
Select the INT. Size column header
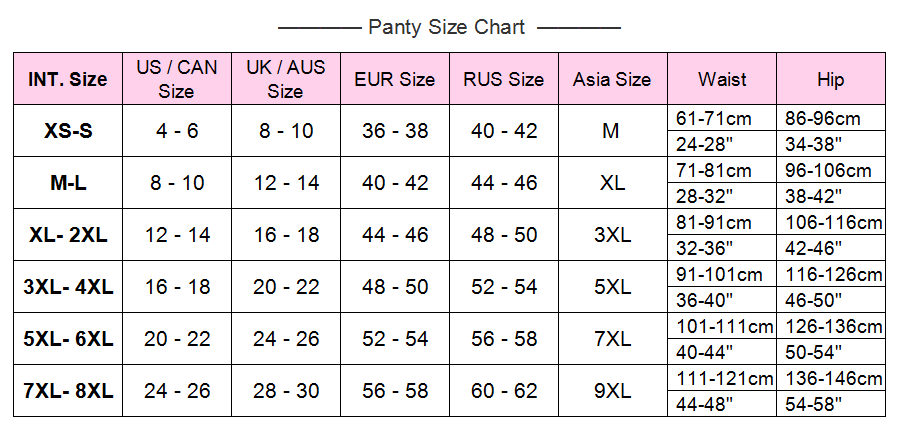(68, 79)
